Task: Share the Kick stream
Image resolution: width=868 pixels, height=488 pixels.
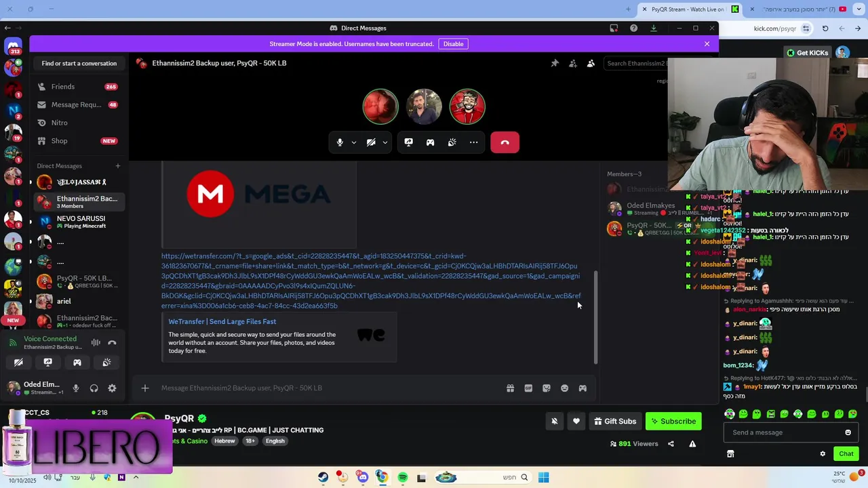Action: pos(671,444)
